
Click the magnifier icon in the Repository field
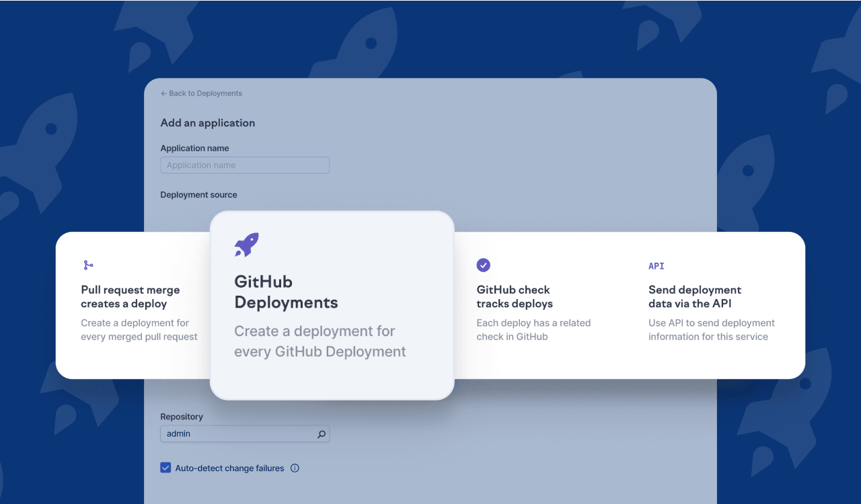click(322, 434)
